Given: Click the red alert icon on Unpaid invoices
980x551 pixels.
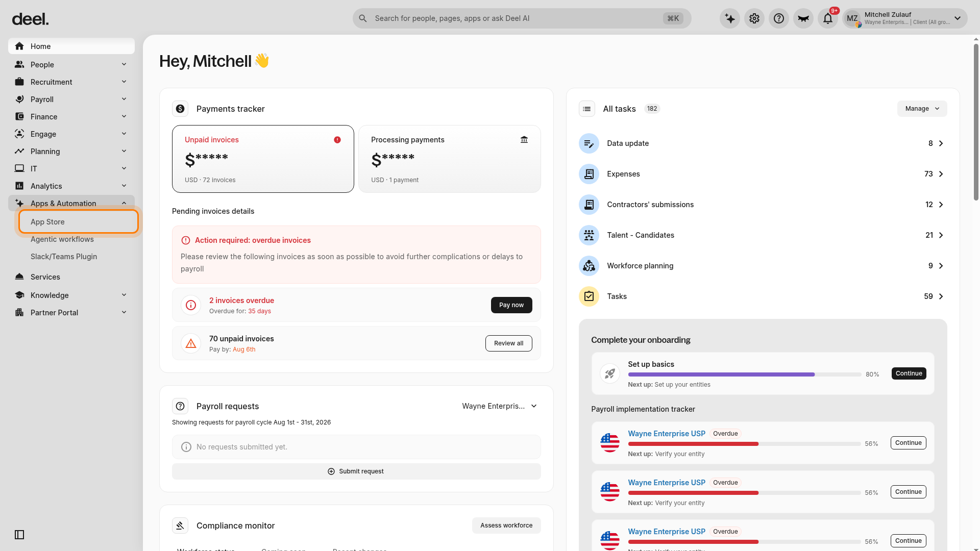Looking at the screenshot, I should click(337, 140).
